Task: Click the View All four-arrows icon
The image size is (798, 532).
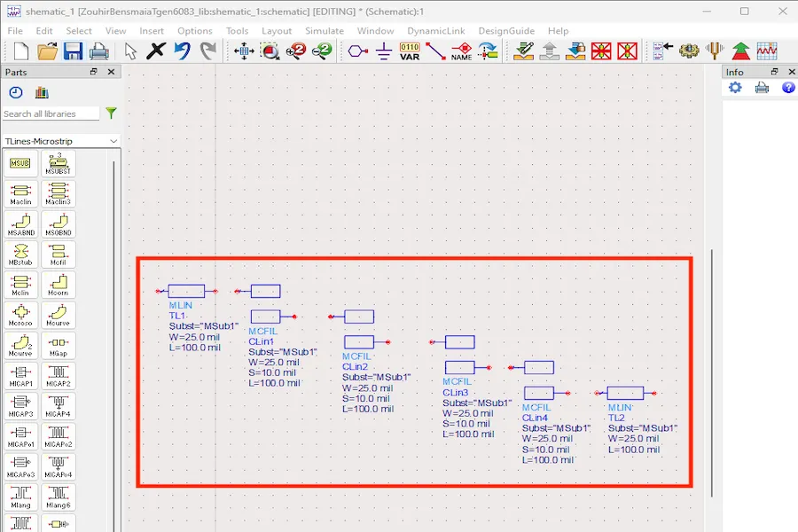Action: pos(245,51)
